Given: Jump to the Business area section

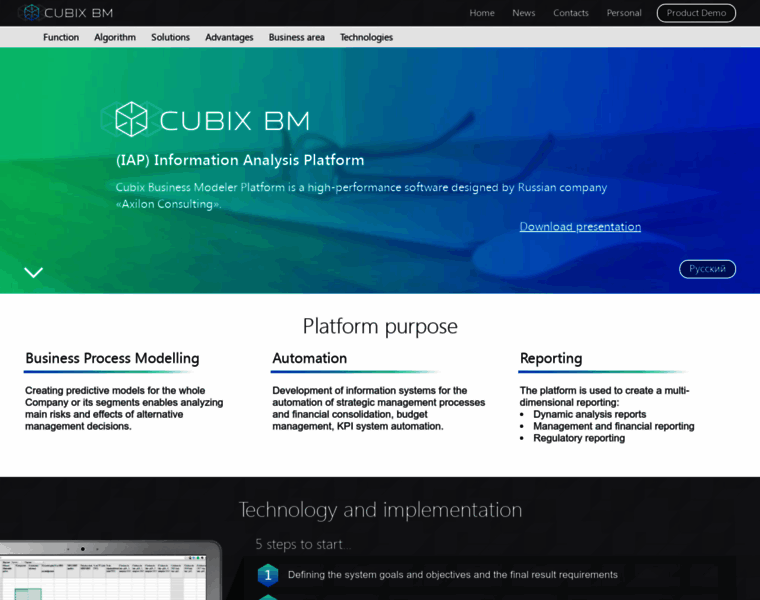Looking at the screenshot, I should [297, 37].
